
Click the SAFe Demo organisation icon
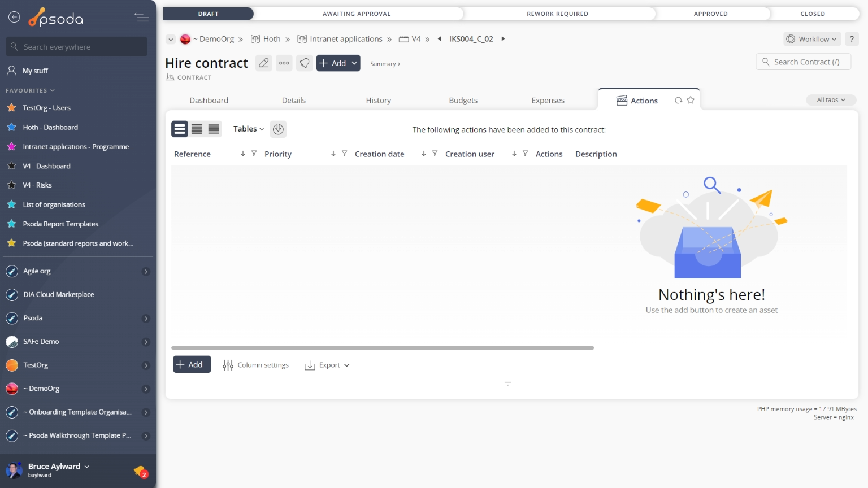click(12, 342)
